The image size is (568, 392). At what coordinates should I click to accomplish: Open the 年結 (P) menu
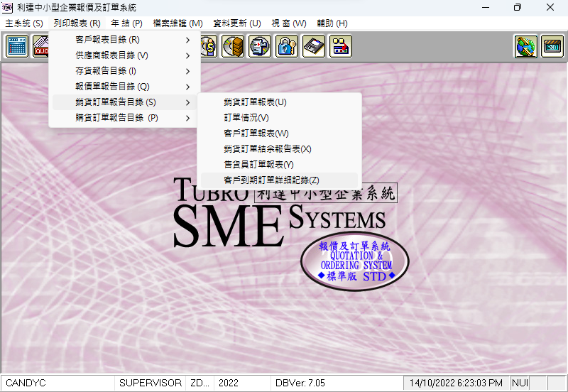pyautogui.click(x=126, y=23)
